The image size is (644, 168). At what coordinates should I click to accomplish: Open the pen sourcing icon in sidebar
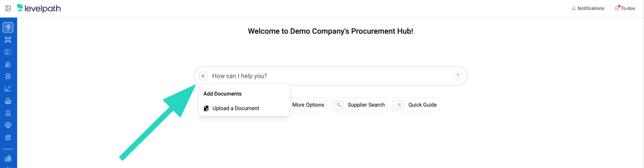pos(8,64)
